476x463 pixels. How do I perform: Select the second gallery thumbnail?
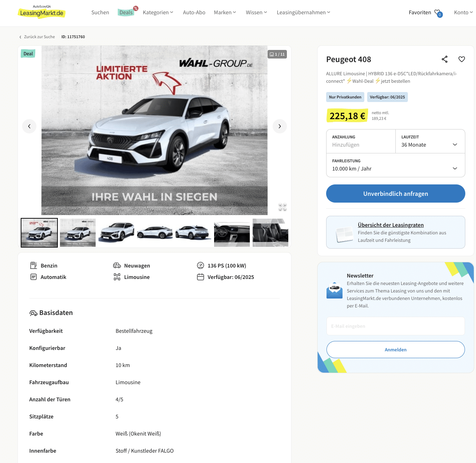tap(78, 233)
